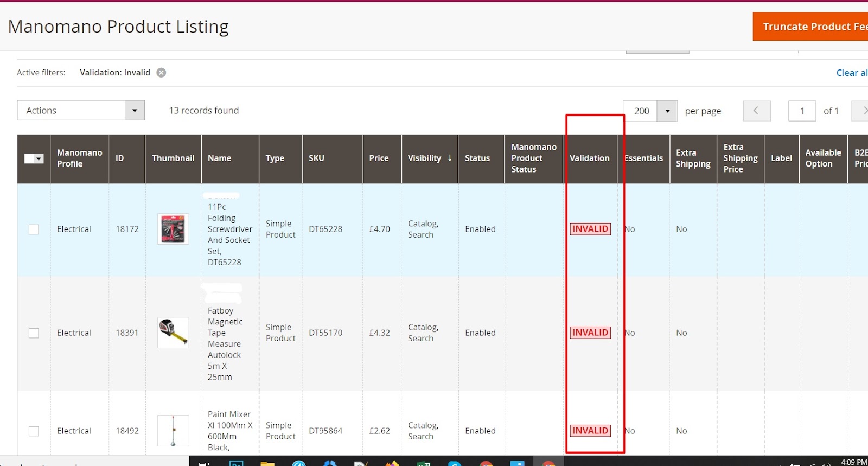Open thumbnail of the 11Pc Folding Screwdriver set
Image resolution: width=868 pixels, height=466 pixels.
[x=173, y=229]
